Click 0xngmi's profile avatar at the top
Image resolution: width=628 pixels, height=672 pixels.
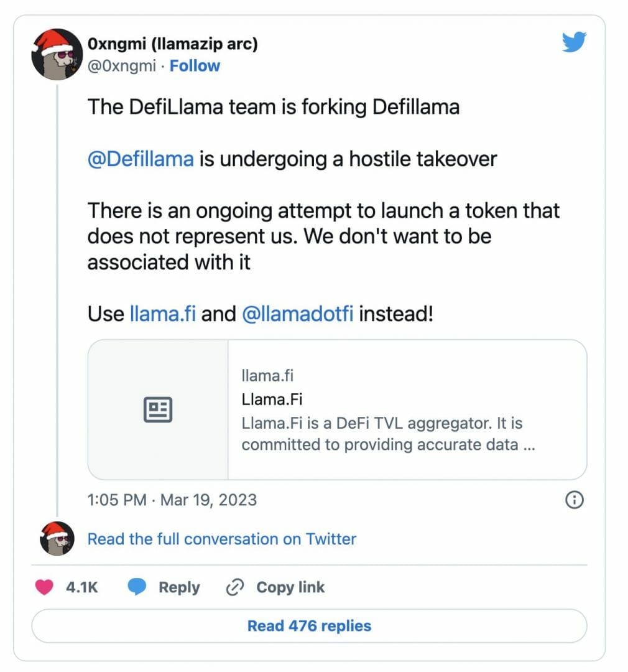click(57, 55)
